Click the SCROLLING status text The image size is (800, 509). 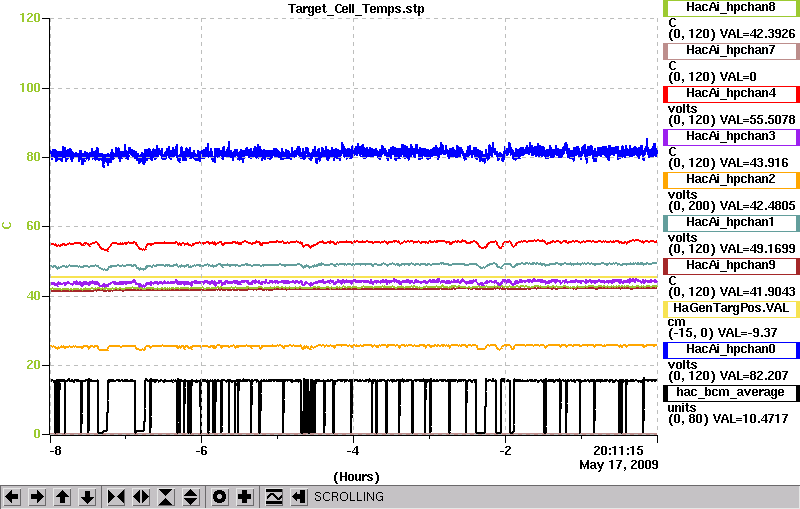pos(348,497)
